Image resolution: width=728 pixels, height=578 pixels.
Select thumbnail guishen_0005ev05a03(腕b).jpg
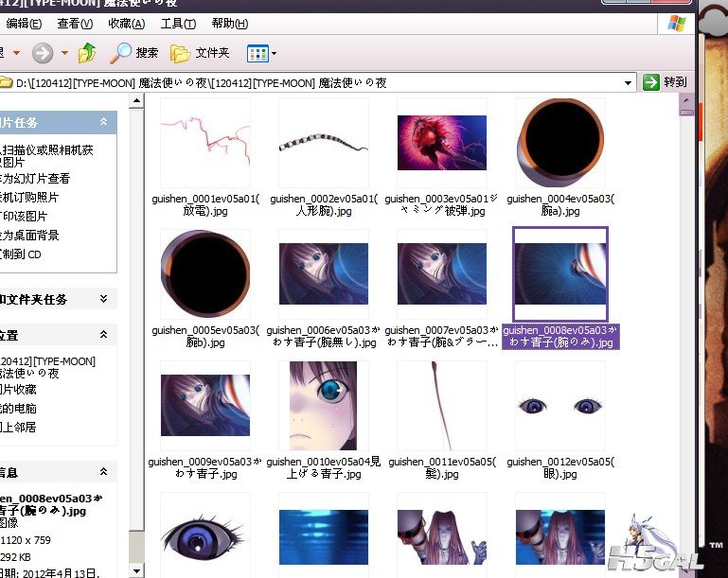point(205,274)
